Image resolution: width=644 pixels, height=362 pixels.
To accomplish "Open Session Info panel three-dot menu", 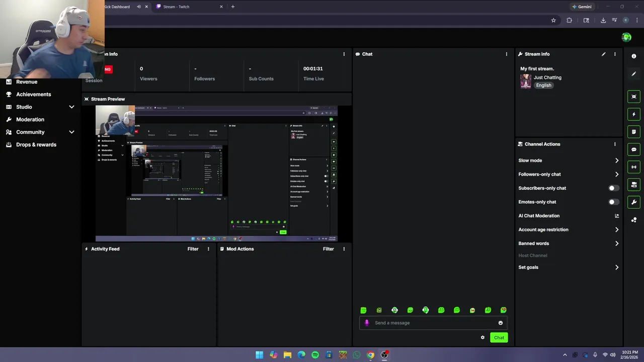I will click(344, 54).
